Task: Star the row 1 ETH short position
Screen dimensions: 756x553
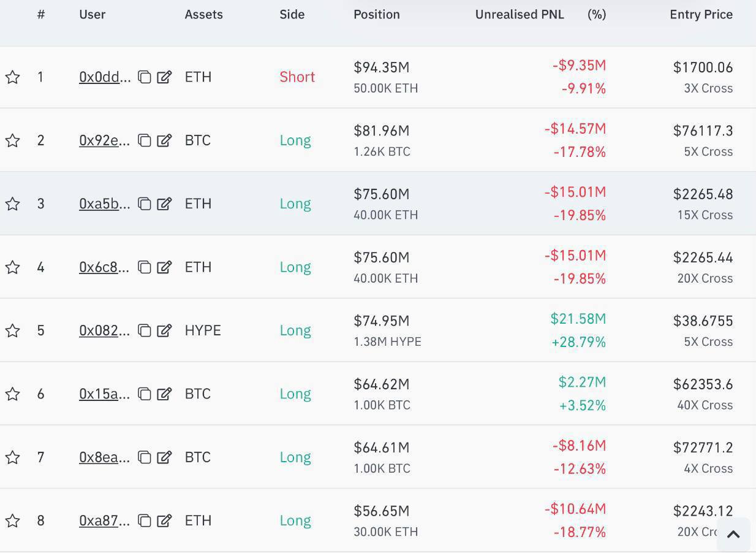Action: [13, 77]
